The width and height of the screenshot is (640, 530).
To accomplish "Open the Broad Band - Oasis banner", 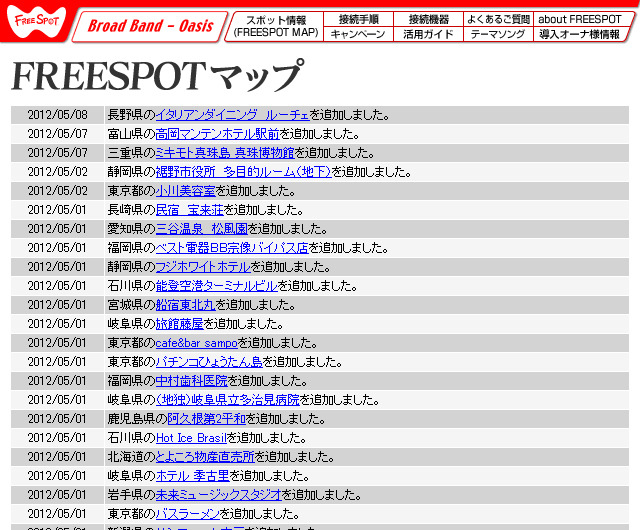I will click(x=150, y=26).
